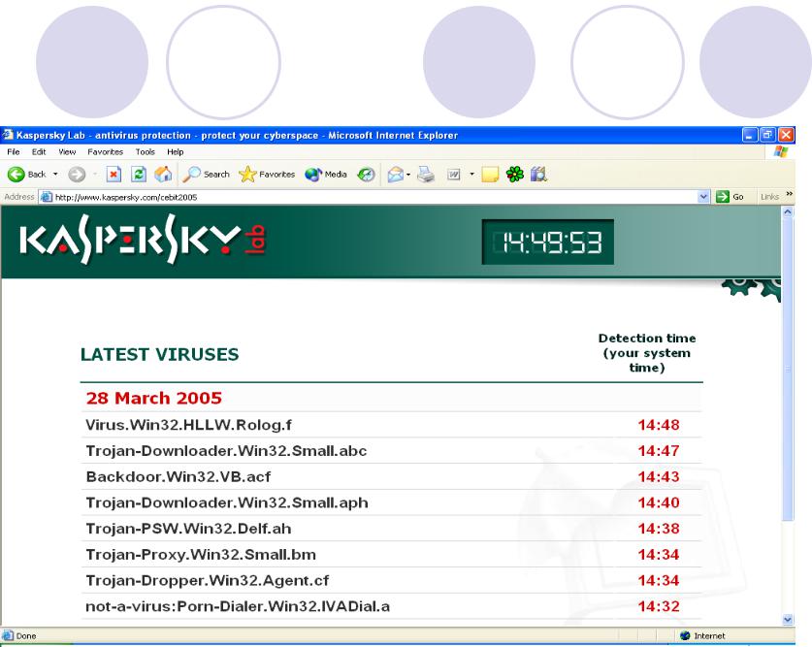Open the Help menu

tap(175, 151)
